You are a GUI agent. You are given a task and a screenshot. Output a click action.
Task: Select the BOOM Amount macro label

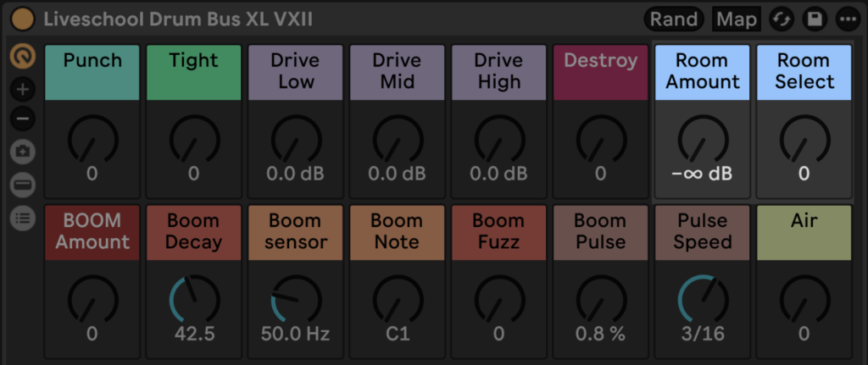click(92, 233)
